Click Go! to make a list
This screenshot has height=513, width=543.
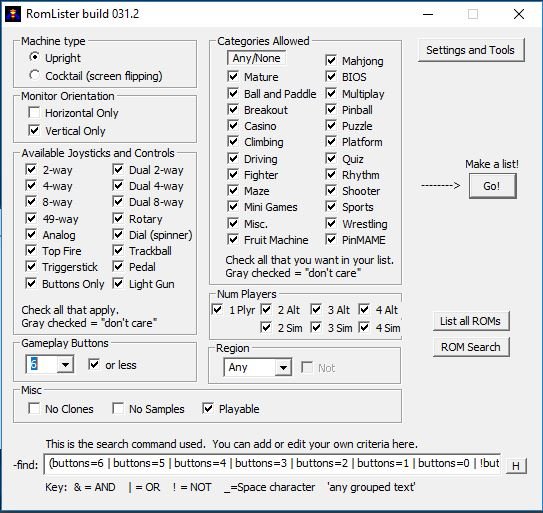tap(492, 186)
